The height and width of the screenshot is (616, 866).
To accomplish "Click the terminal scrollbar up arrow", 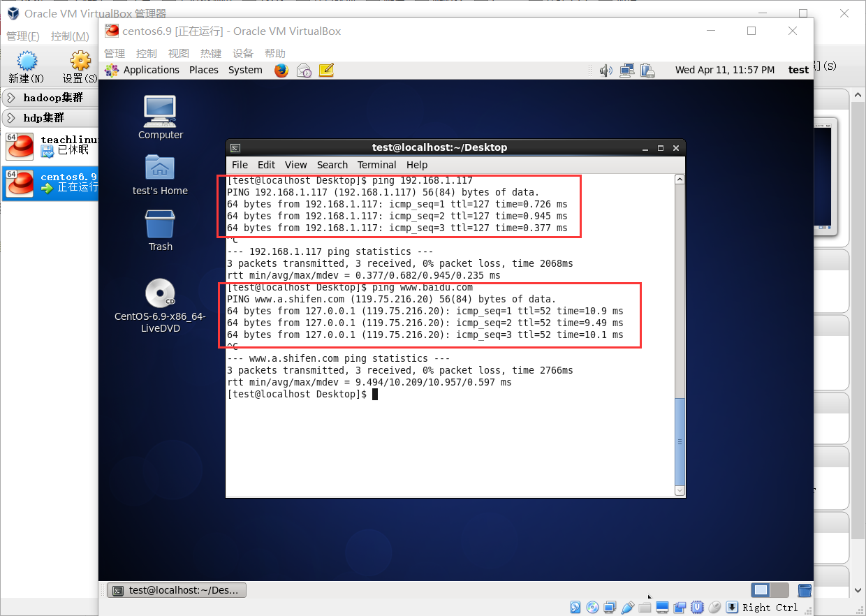I will click(x=680, y=179).
